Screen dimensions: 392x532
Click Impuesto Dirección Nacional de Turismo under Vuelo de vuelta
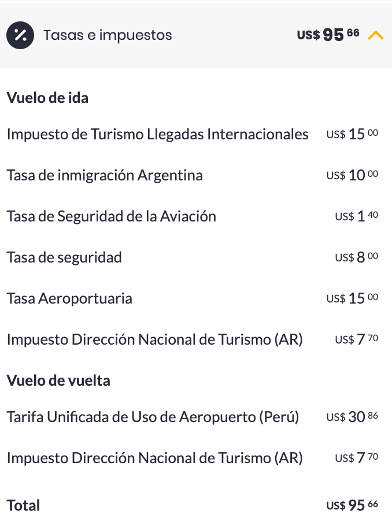click(154, 459)
